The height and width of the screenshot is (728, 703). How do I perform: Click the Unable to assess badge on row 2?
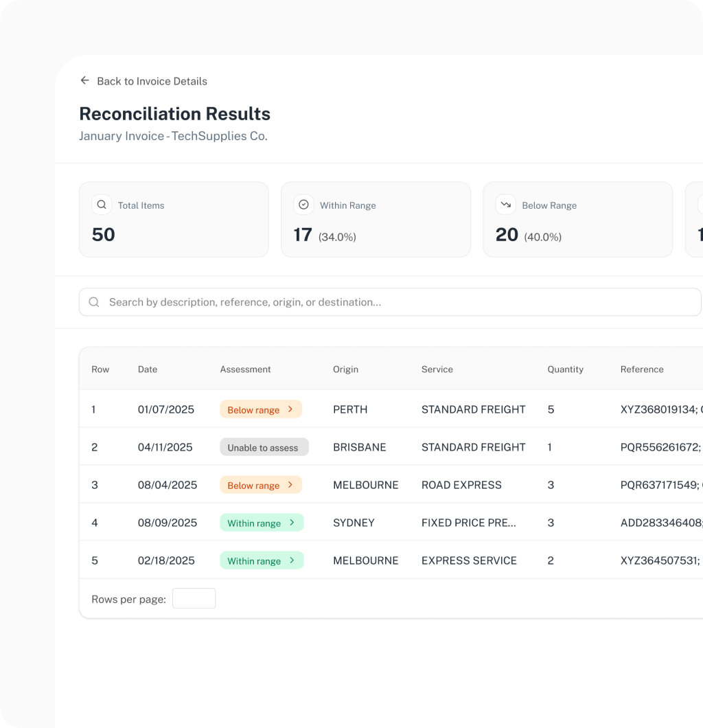(264, 447)
